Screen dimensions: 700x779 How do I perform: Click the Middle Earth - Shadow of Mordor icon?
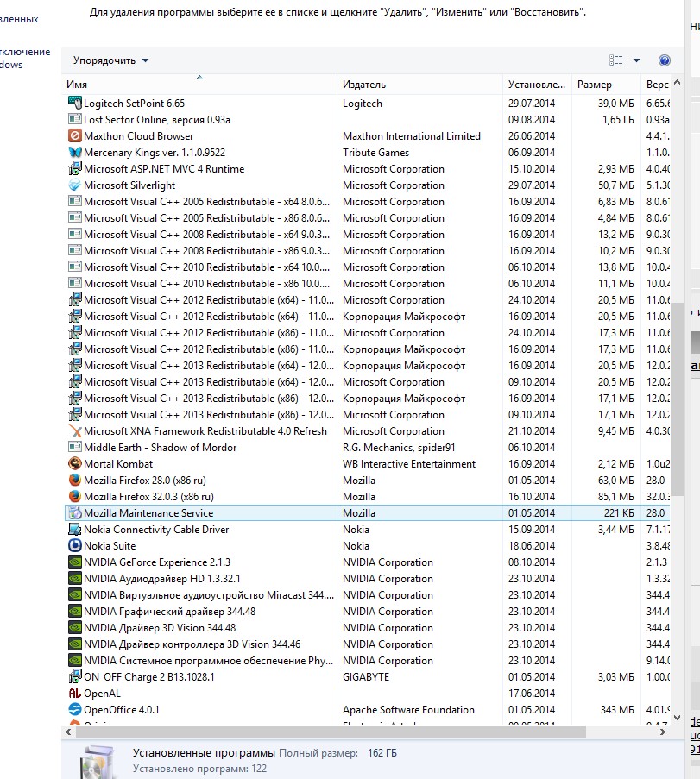[x=74, y=447]
